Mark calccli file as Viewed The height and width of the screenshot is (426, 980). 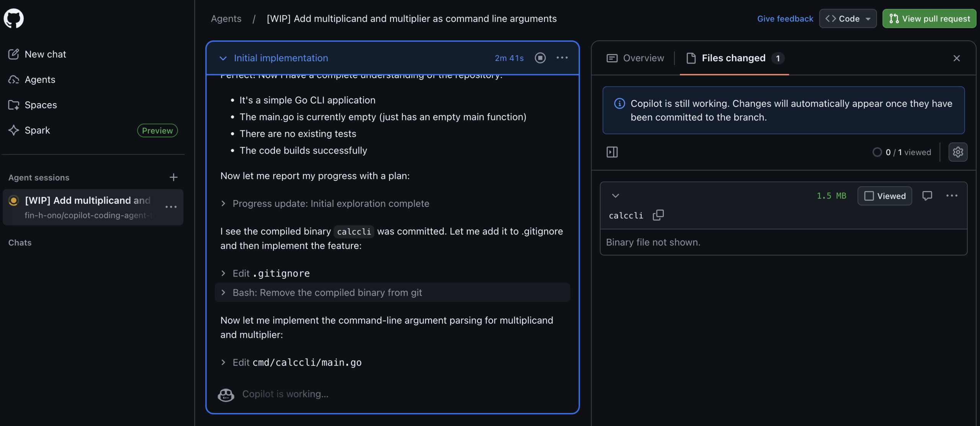click(885, 196)
